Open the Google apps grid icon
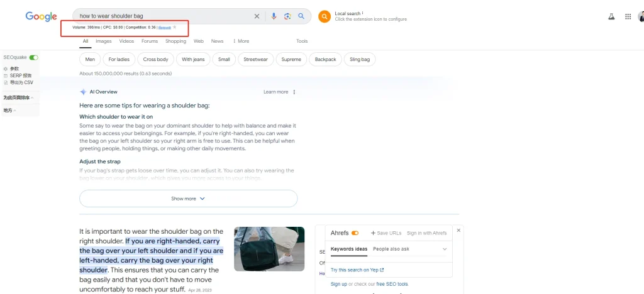 (x=628, y=16)
